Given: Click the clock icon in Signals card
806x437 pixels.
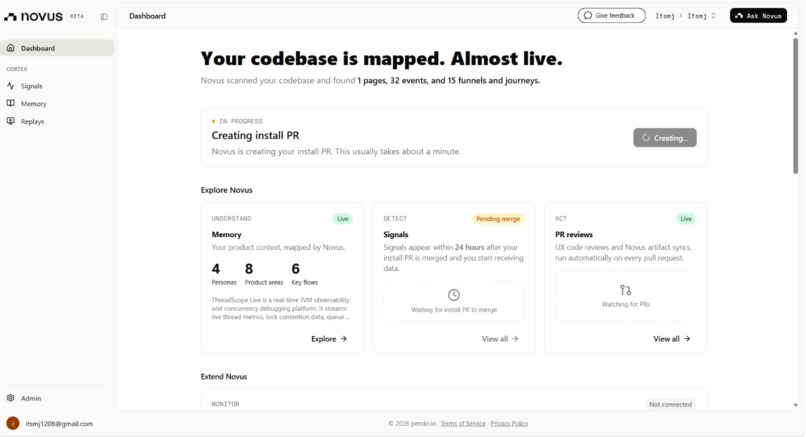Looking at the screenshot, I should pos(453,295).
